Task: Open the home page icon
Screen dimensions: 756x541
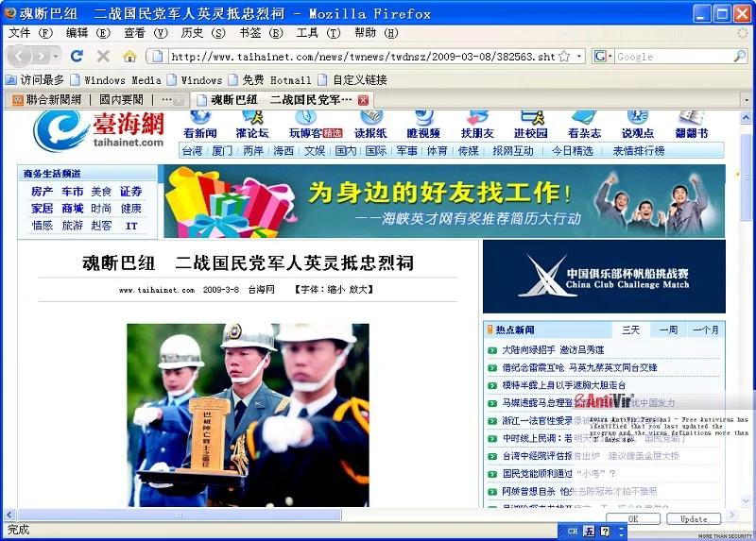Action: pos(129,56)
